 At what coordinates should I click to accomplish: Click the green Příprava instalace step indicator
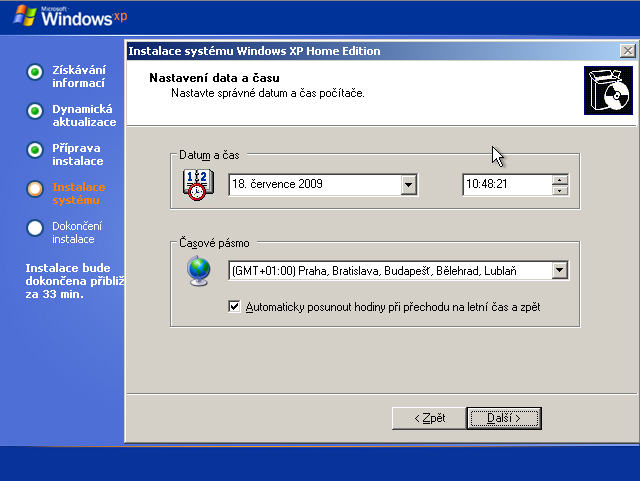(x=35, y=150)
